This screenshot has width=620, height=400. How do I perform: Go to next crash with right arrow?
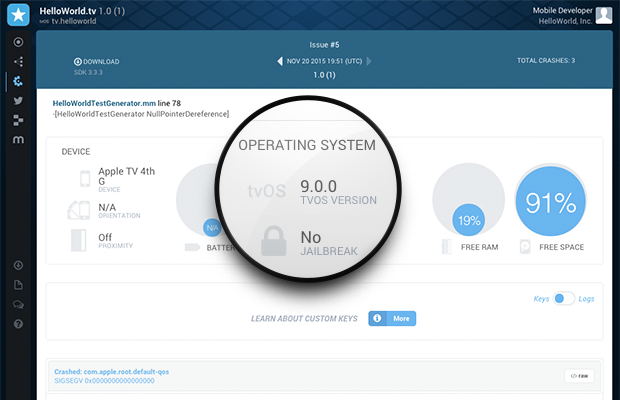click(x=369, y=61)
